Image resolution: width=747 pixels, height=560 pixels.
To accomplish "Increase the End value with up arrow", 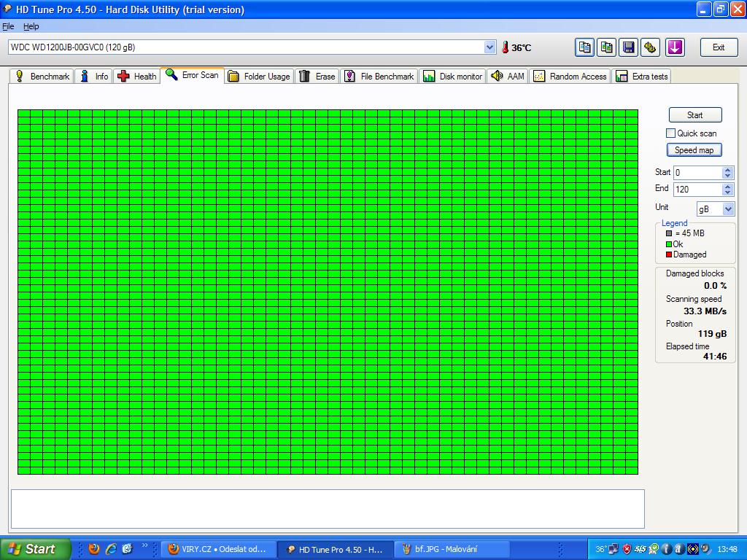I will point(727,186).
